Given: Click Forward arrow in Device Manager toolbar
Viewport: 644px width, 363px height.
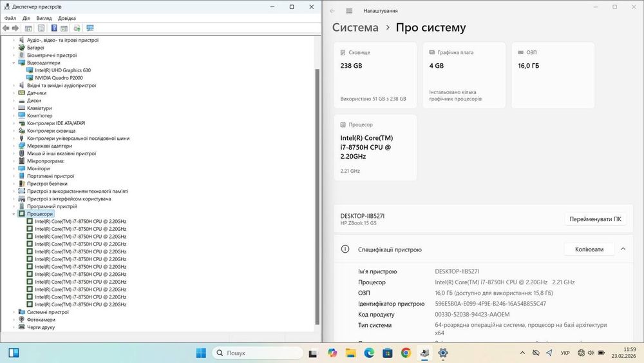Looking at the screenshot, I should pyautogui.click(x=15, y=28).
